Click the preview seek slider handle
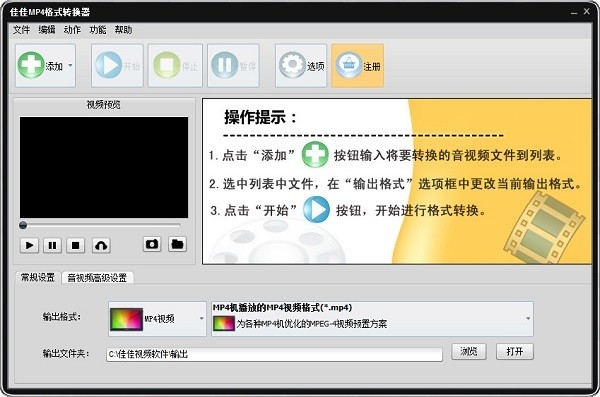600x397 pixels. pos(23,225)
